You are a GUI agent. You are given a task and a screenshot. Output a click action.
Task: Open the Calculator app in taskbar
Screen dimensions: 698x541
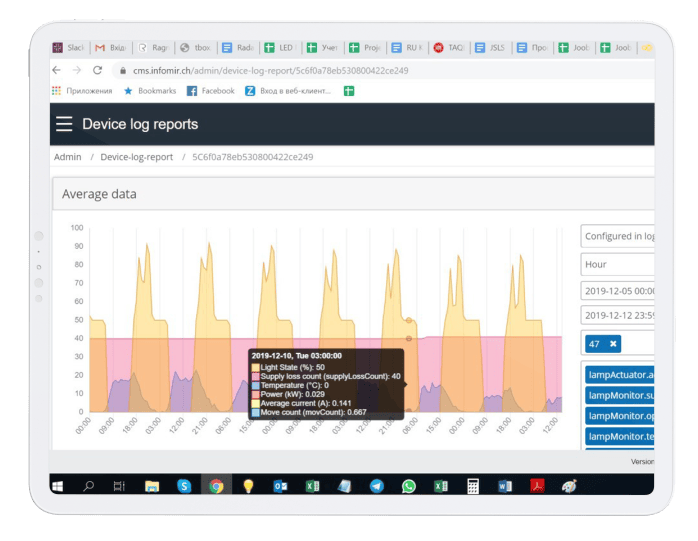point(473,486)
